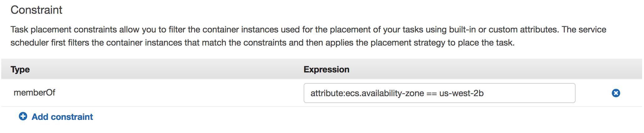
Task: Select the memberOf type cell
Action: pyautogui.click(x=35, y=93)
